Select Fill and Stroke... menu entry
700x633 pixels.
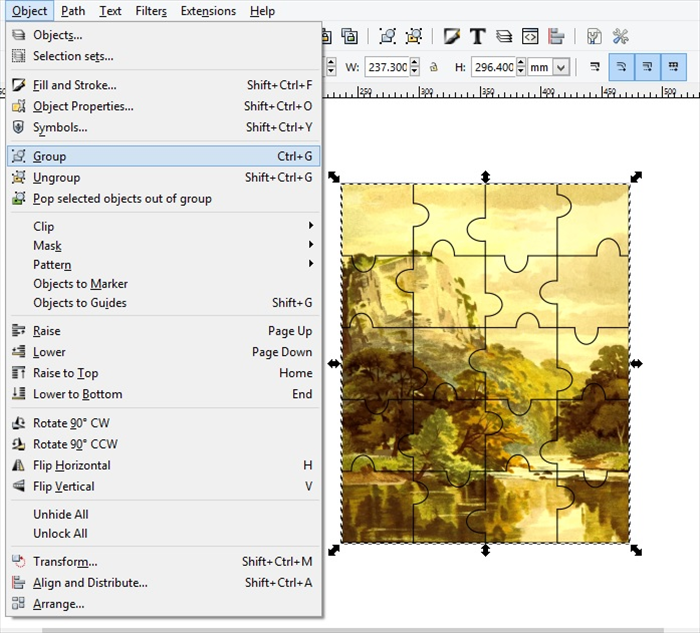163,85
